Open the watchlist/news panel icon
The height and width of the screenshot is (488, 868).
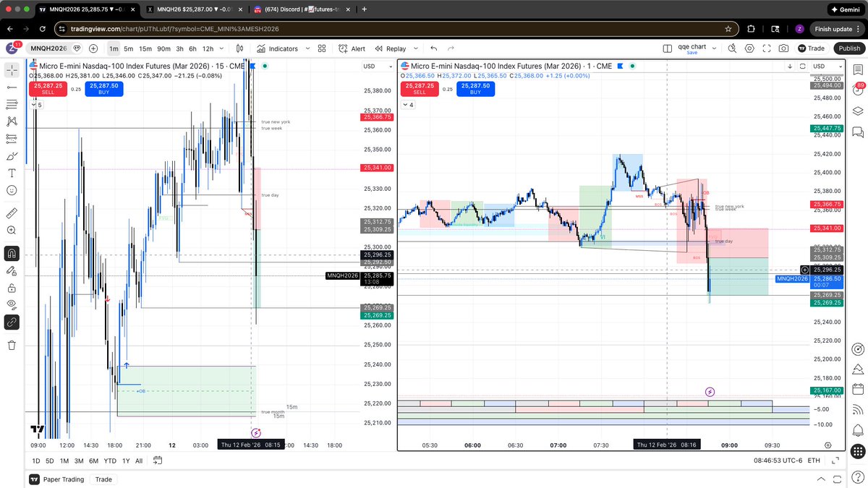pyautogui.click(x=857, y=71)
